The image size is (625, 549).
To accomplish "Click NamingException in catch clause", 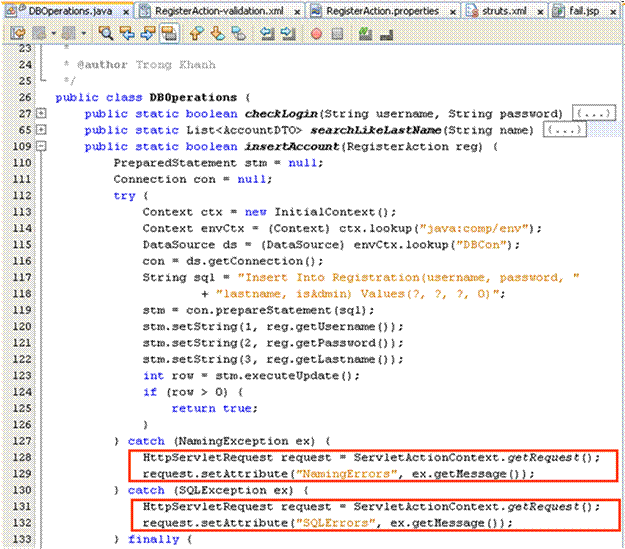I will tap(233, 441).
